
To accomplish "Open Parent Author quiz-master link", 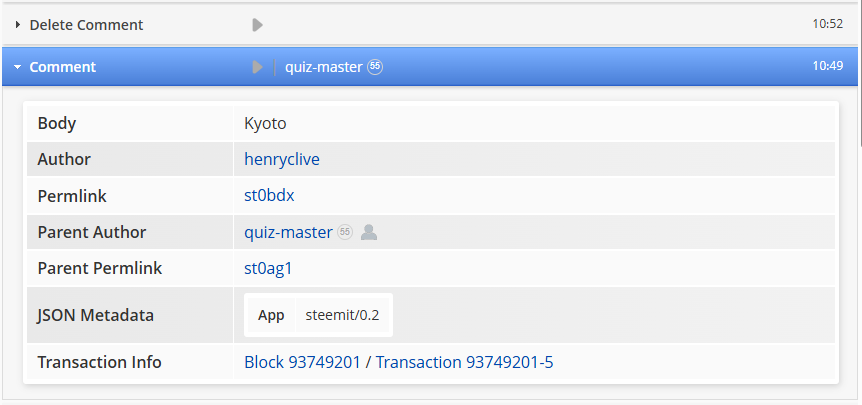I will [288, 232].
